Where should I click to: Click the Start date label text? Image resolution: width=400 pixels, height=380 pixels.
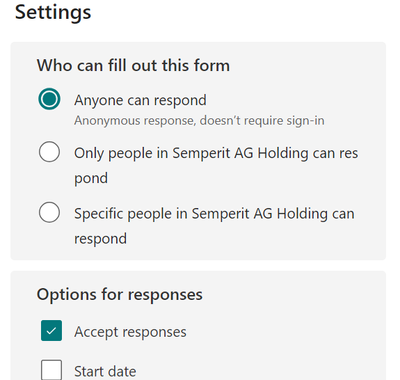105,371
